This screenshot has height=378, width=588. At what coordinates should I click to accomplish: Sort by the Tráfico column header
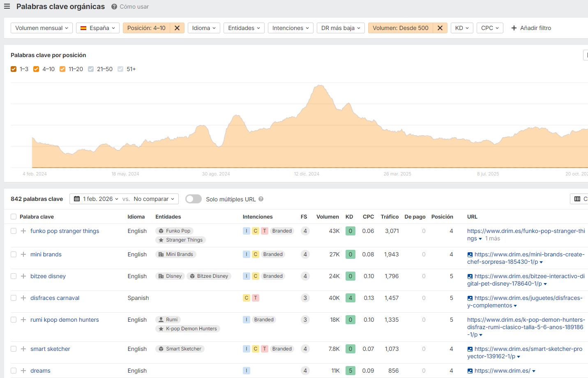pos(389,217)
